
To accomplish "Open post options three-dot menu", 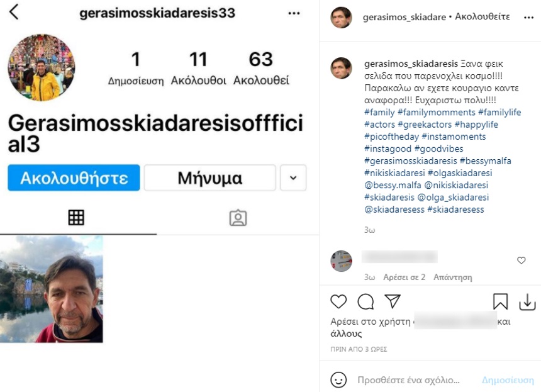I will (528, 17).
